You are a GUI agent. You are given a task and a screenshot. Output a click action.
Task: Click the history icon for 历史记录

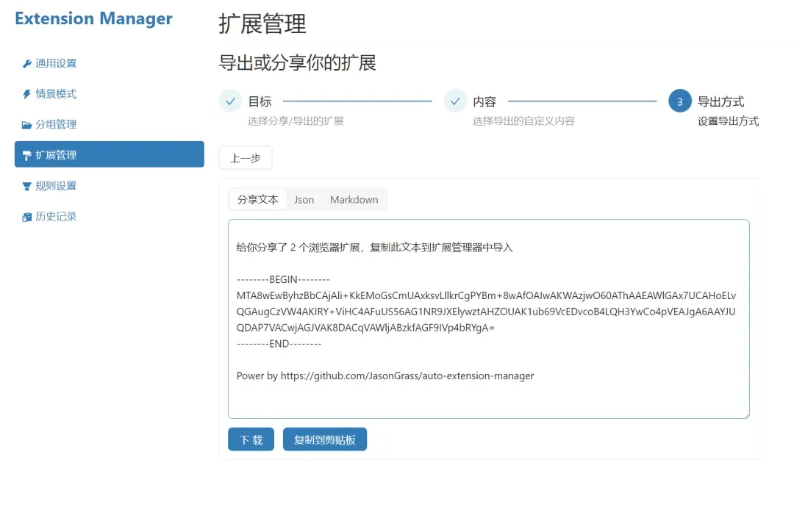click(x=27, y=218)
